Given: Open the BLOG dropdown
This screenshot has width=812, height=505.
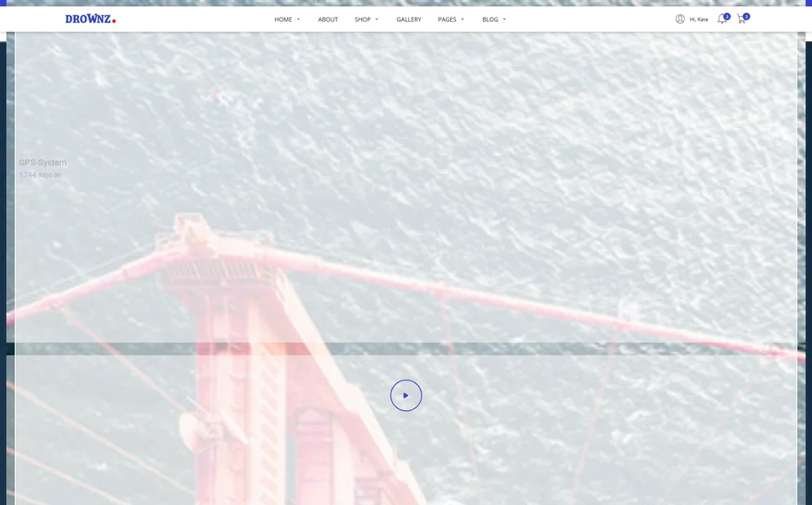Looking at the screenshot, I should [x=491, y=19].
